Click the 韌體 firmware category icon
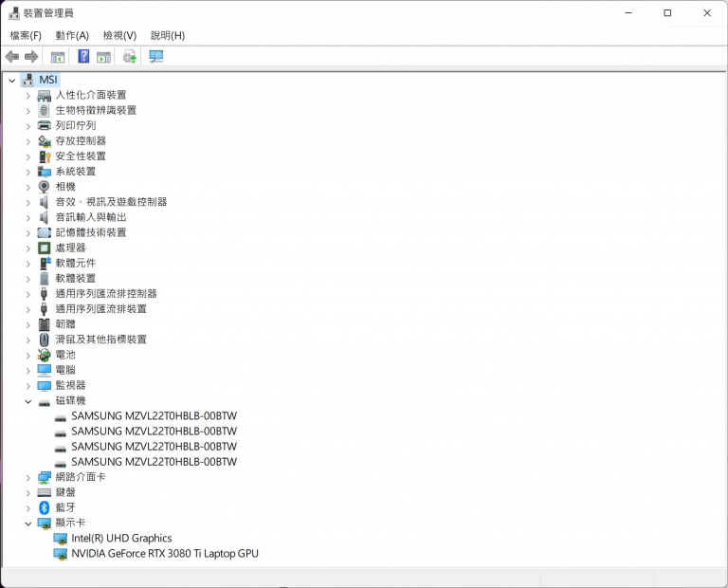This screenshot has height=588, width=728. click(45, 324)
